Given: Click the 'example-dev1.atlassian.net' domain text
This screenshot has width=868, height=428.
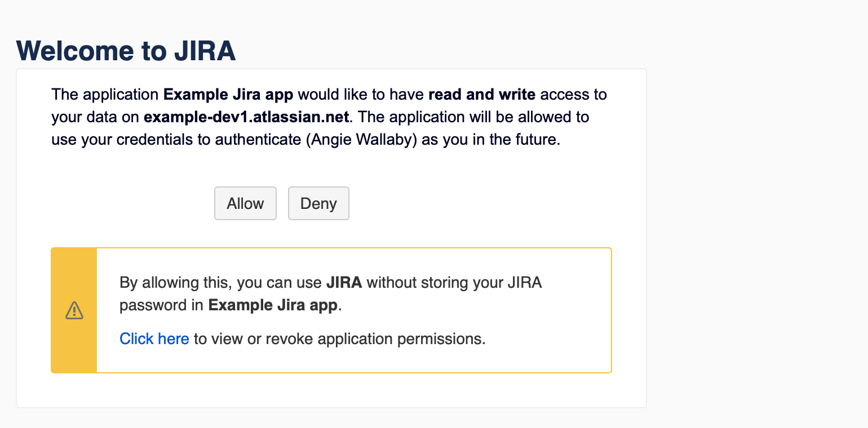Looking at the screenshot, I should tap(247, 117).
